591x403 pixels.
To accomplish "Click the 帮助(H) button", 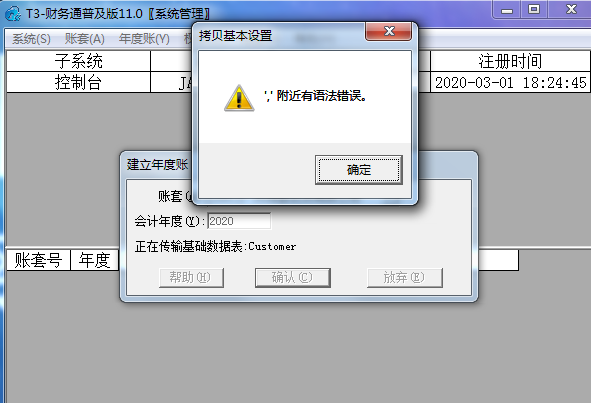I will 191,277.
